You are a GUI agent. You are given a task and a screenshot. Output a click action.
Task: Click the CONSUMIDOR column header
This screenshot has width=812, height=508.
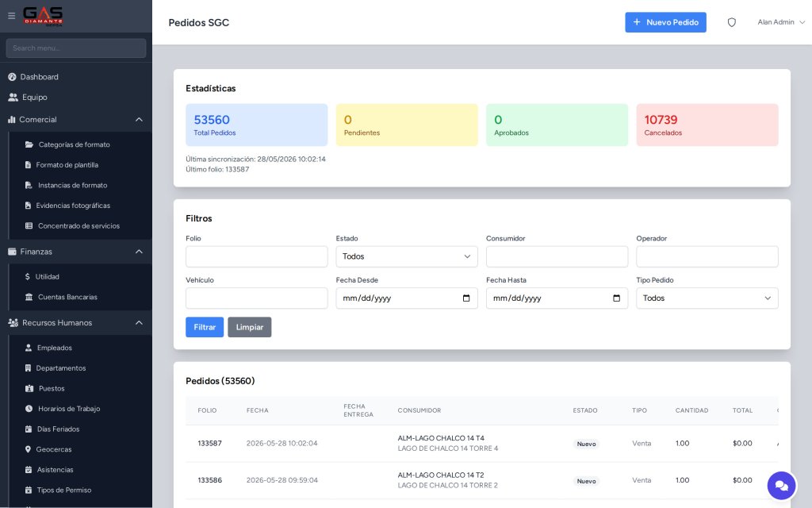click(419, 410)
